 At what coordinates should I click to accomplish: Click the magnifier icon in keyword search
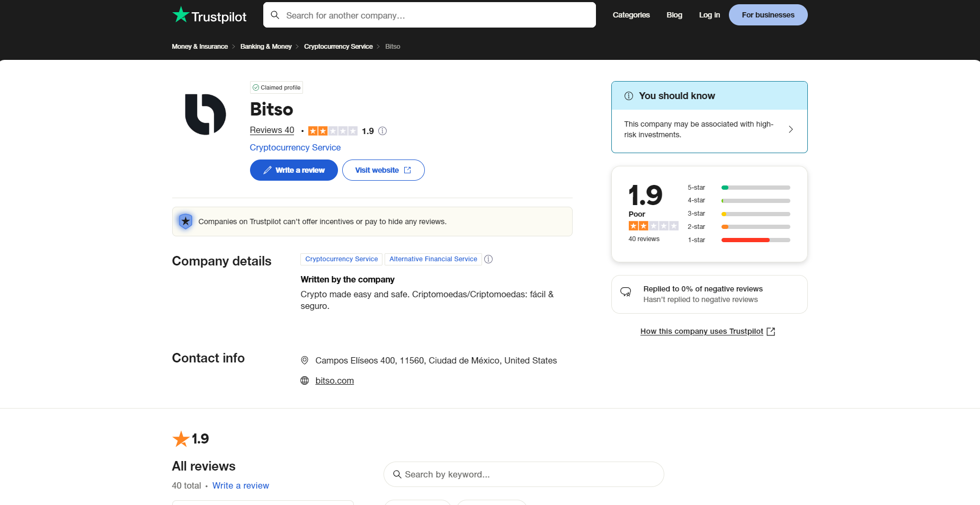[397, 474]
